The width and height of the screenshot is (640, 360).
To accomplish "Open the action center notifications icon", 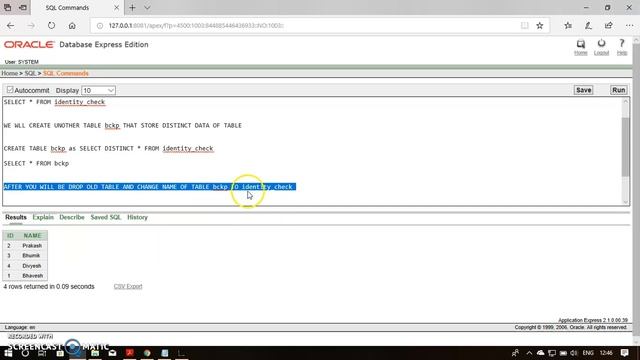I will pos(624,353).
